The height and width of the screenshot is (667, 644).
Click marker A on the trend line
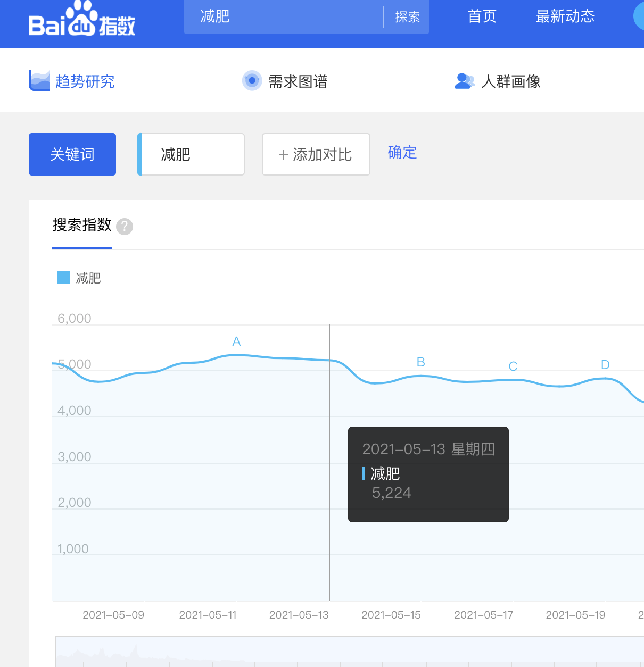tap(236, 341)
